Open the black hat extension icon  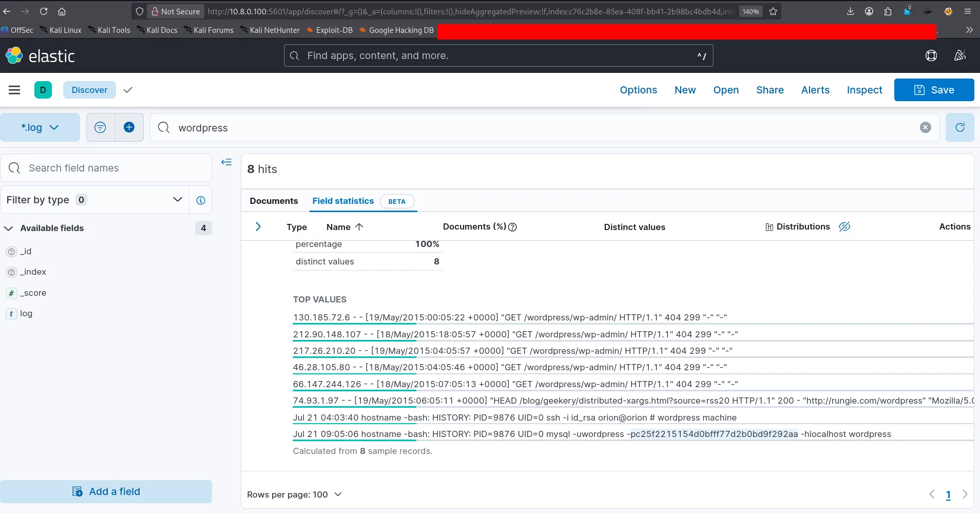[x=928, y=11]
